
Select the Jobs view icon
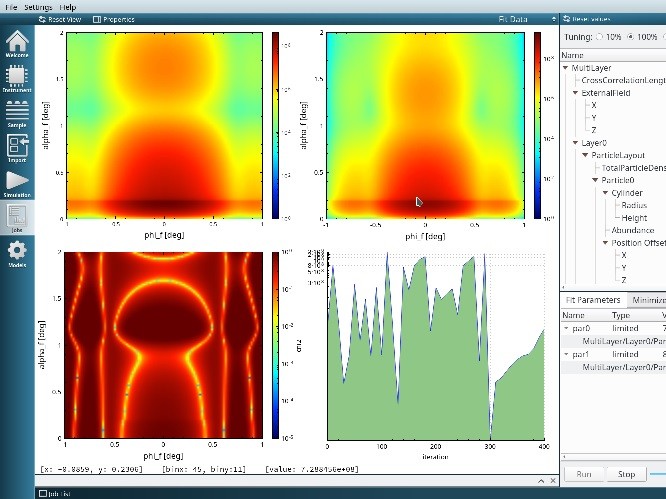click(16, 218)
